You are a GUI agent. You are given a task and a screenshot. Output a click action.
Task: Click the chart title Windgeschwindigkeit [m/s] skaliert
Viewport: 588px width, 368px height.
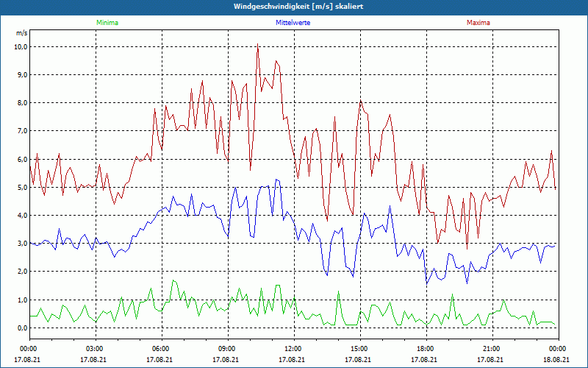(293, 6)
